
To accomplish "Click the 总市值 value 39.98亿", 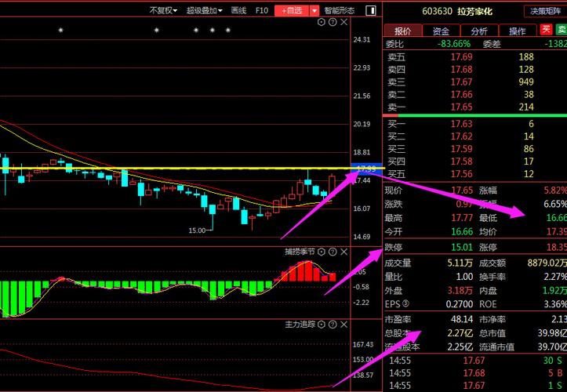I will point(552,333).
